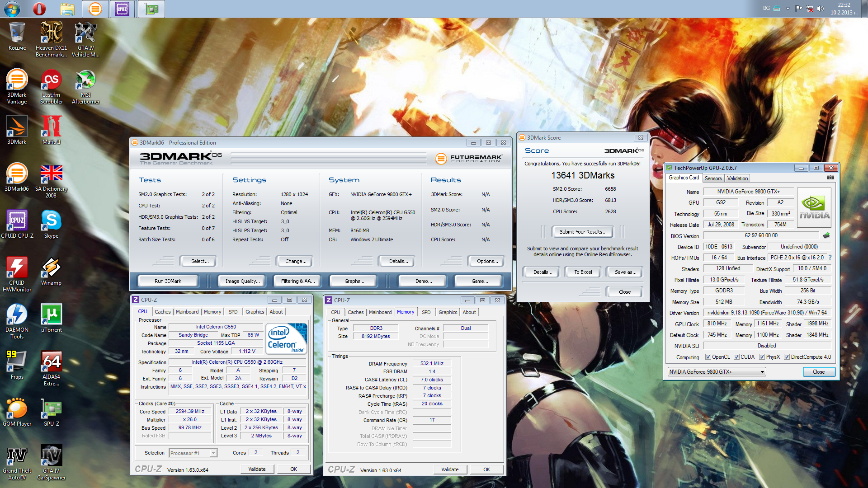The image size is (868, 488).
Task: Click the Intel Celeron logo in CPU-Z
Action: (x=287, y=338)
